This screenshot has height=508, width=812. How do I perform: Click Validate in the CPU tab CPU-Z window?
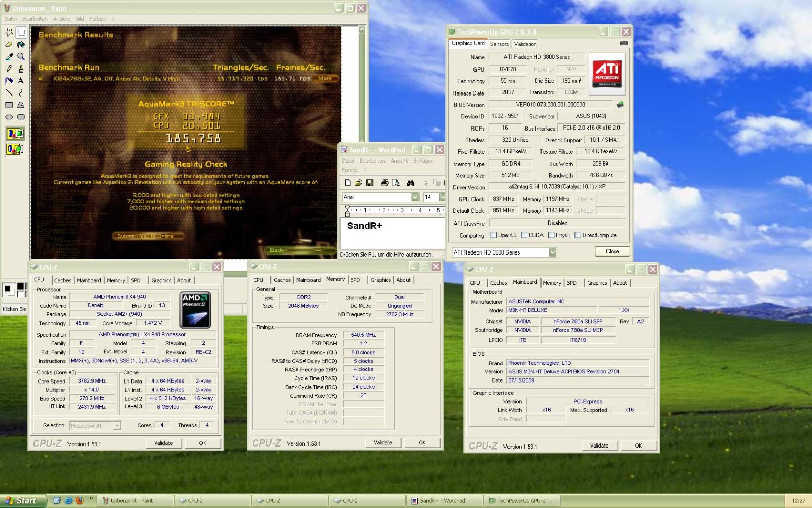163,443
